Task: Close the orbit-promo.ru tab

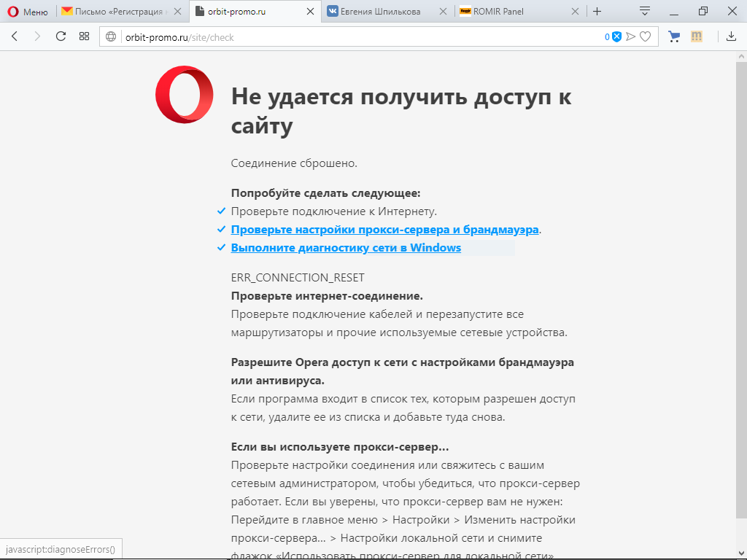Action: tap(310, 12)
